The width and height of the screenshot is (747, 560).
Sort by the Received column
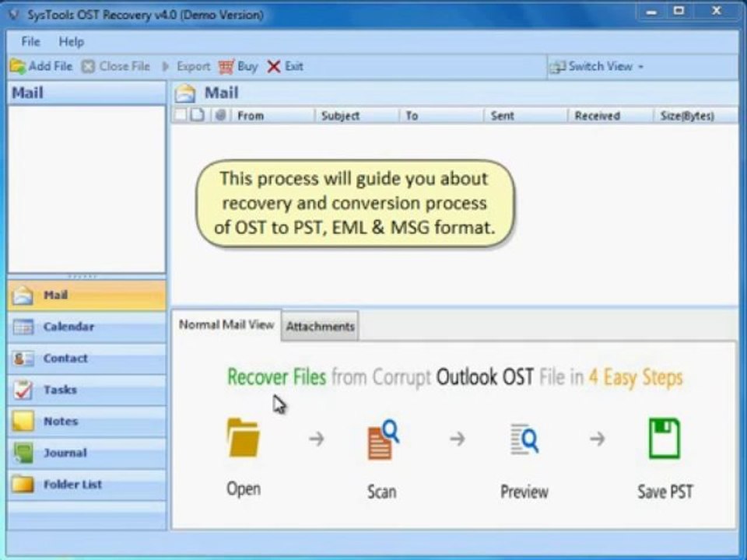click(610, 116)
